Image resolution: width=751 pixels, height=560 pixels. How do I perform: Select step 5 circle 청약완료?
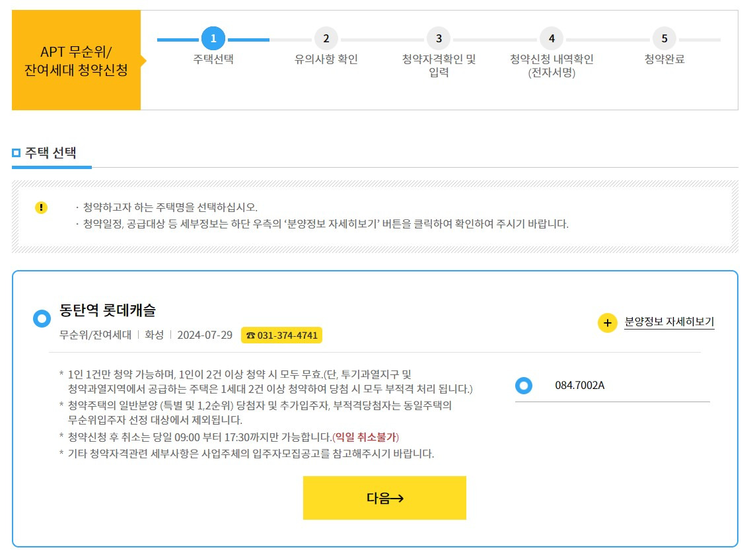664,38
